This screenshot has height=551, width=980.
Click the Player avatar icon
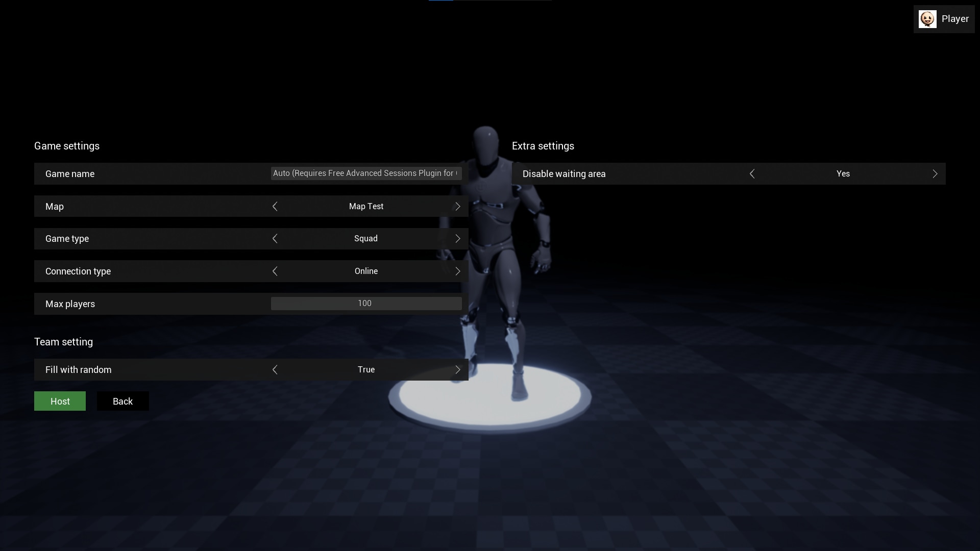pos(927,18)
